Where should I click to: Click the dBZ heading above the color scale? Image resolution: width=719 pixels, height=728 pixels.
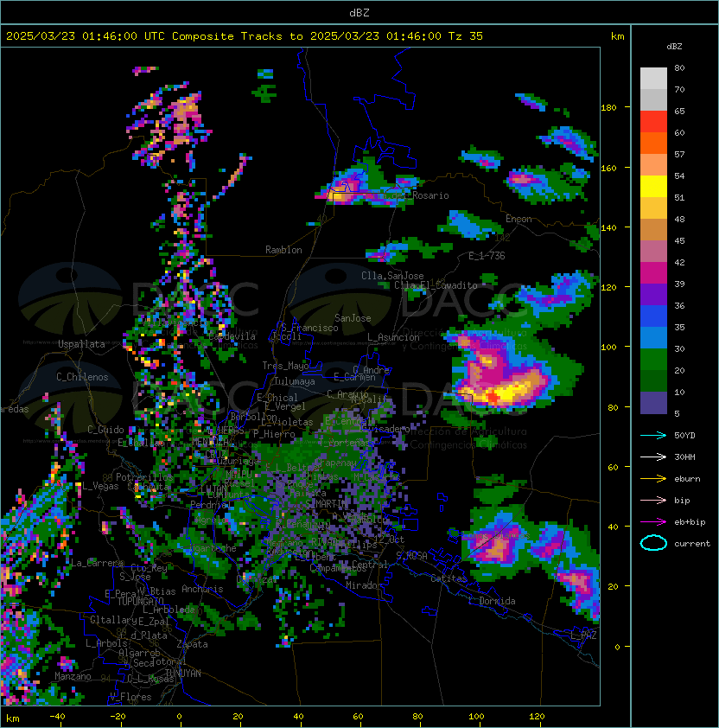tap(674, 47)
